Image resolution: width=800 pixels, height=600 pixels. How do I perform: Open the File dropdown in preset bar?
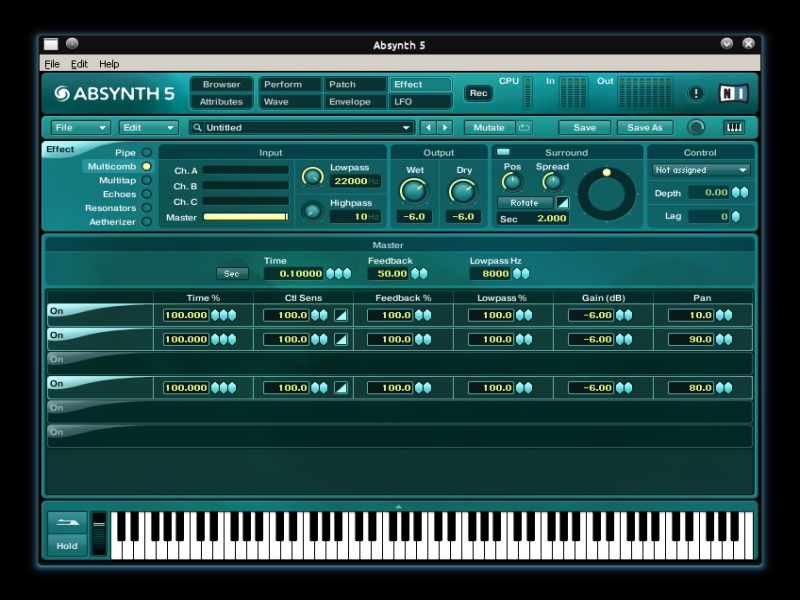(81, 128)
